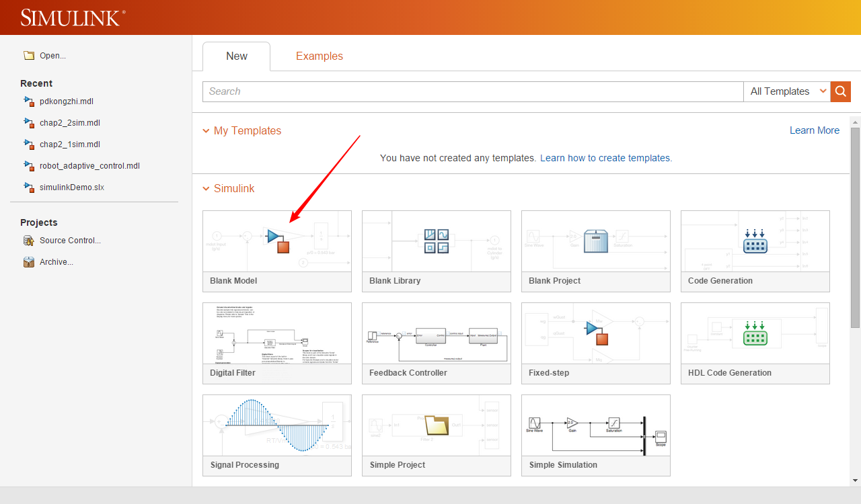The width and height of the screenshot is (861, 504).
Task: Click the model icon beside chap2_1sim.mdl
Action: tap(28, 144)
